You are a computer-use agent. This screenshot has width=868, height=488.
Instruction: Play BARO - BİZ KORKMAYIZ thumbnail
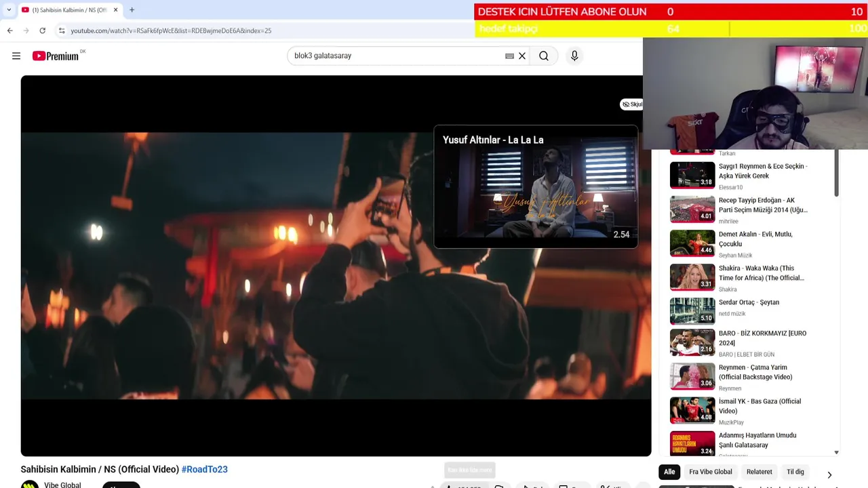click(x=692, y=342)
